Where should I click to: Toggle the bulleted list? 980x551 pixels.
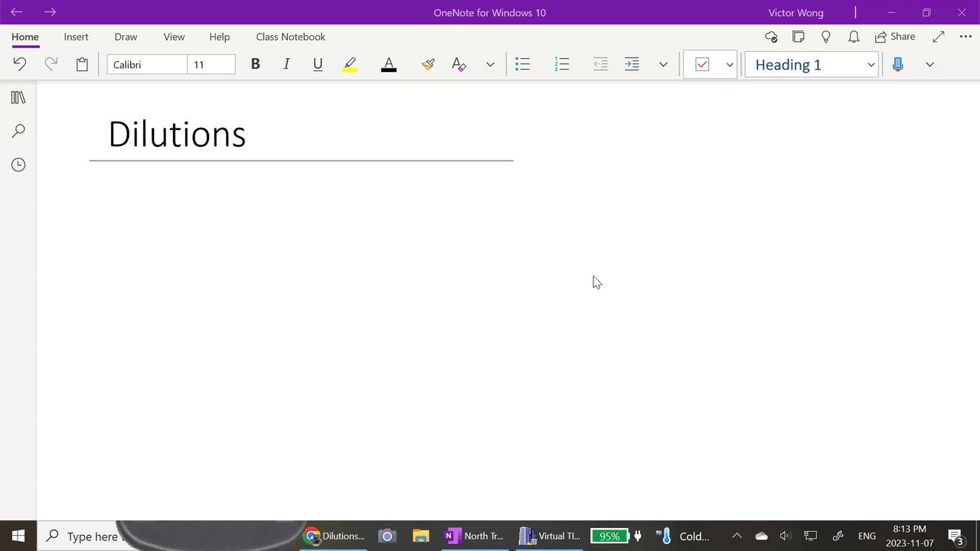click(x=523, y=64)
